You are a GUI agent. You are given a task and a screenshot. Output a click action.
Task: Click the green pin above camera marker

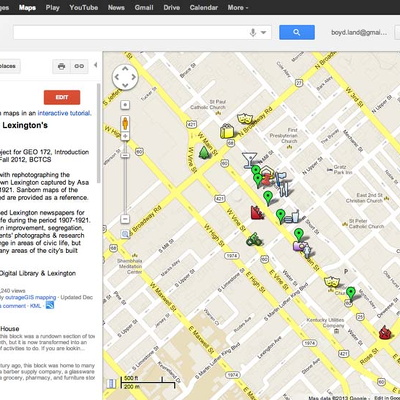(x=299, y=235)
